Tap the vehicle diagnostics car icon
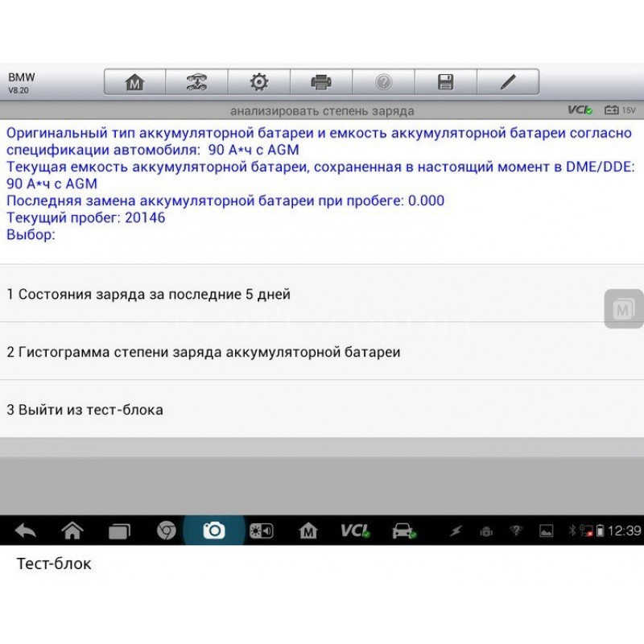 (x=402, y=530)
